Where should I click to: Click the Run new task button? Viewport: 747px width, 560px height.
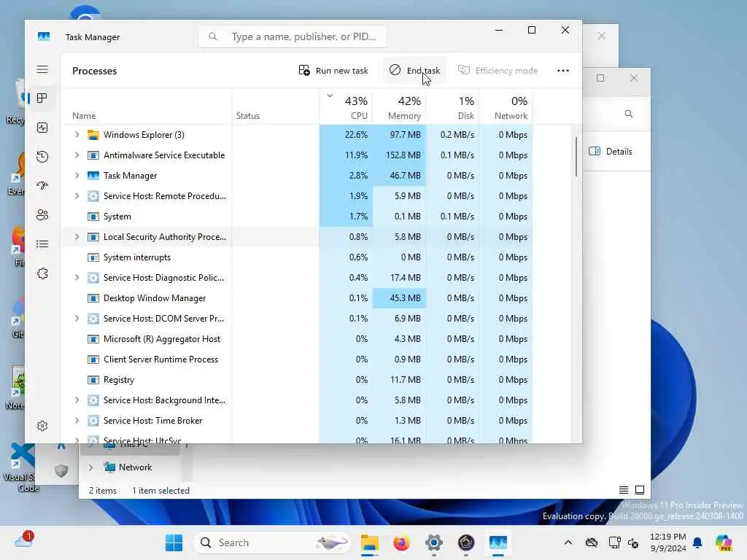pos(333,71)
